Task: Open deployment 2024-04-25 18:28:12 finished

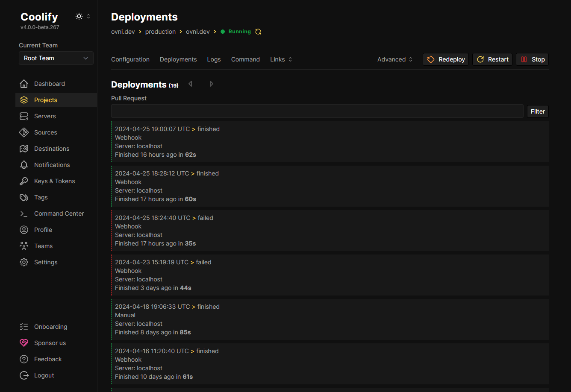Action: [x=330, y=186]
